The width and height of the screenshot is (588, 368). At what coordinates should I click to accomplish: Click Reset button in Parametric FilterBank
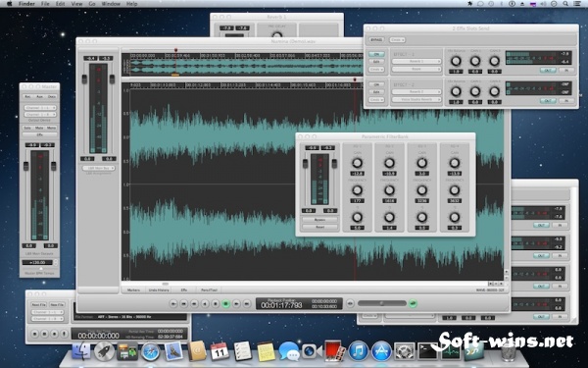coord(319,227)
